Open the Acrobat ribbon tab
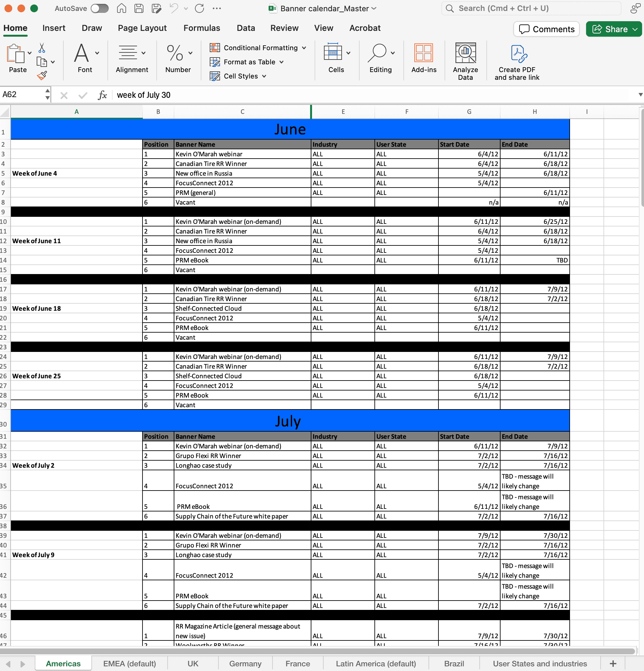Image resolution: width=644 pixels, height=671 pixels. pyautogui.click(x=365, y=28)
